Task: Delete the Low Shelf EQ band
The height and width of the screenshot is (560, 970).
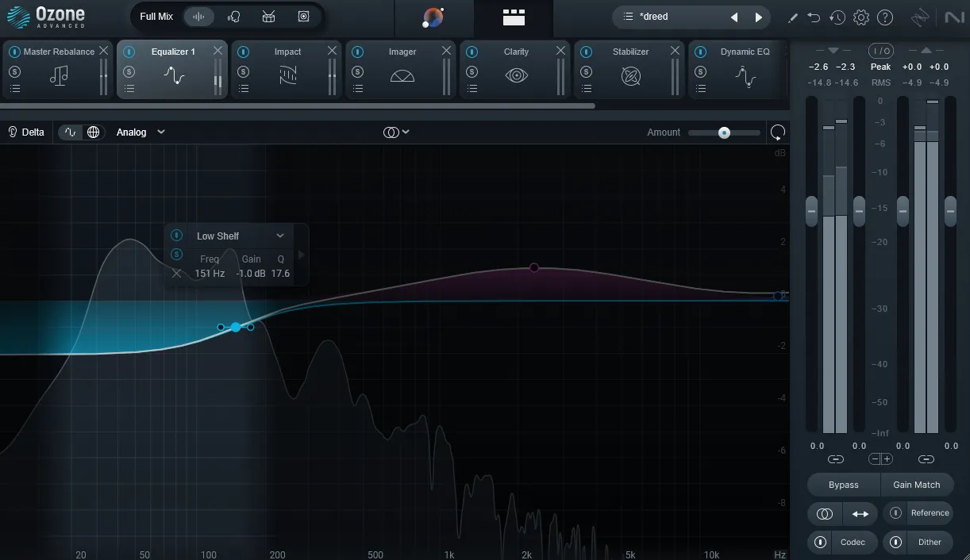Action: click(176, 274)
